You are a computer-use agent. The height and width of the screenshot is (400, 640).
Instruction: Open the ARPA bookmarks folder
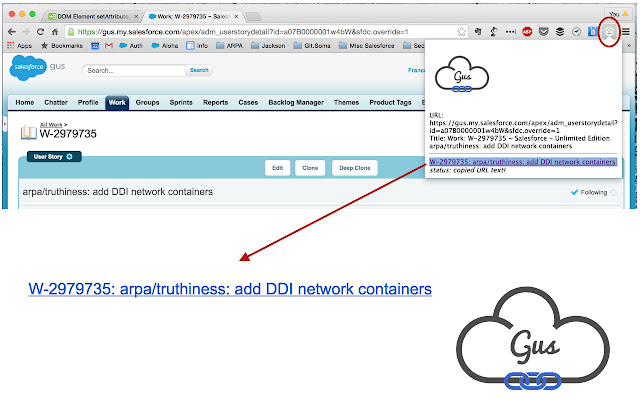click(229, 46)
